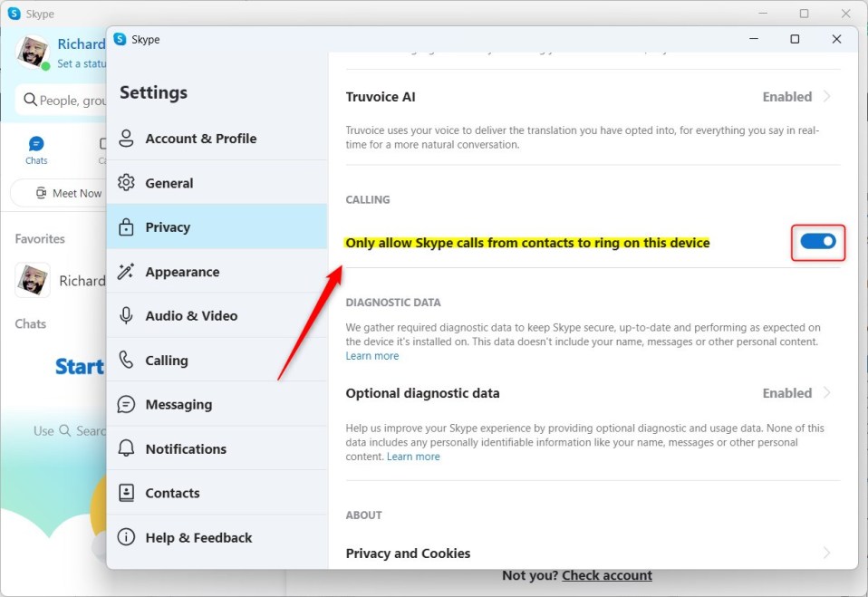This screenshot has height=597, width=868.
Task: Click the Appearance magic wand icon
Action: tap(126, 271)
